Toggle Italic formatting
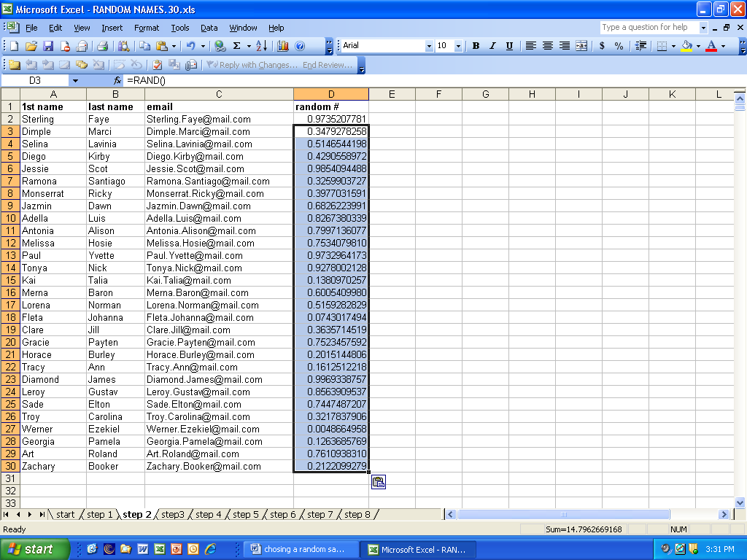This screenshot has width=747, height=560. [492, 46]
